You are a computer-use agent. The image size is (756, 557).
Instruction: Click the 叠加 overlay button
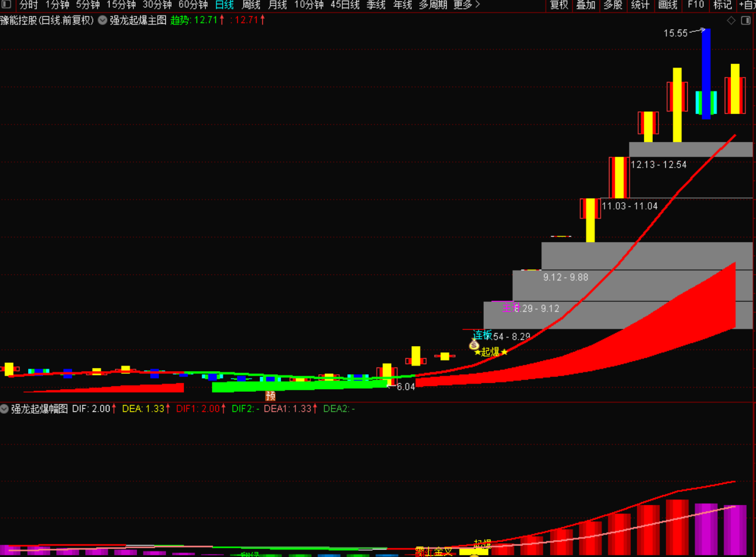tap(586, 5)
